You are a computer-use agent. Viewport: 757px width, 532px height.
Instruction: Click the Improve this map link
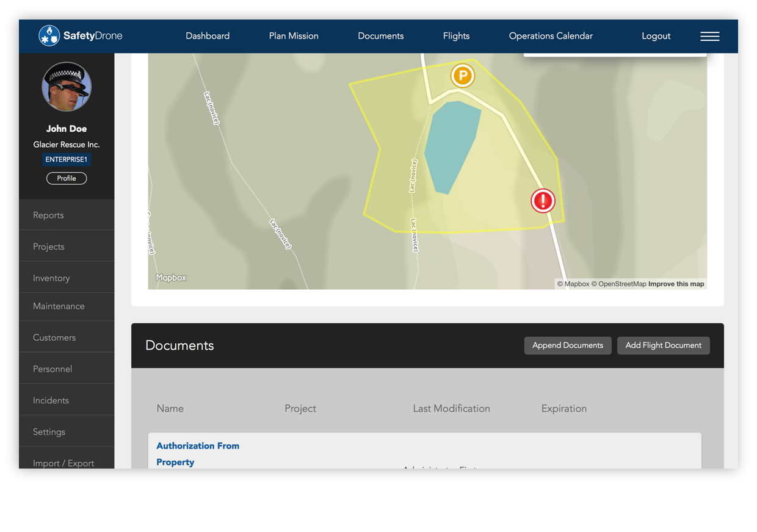(x=676, y=284)
